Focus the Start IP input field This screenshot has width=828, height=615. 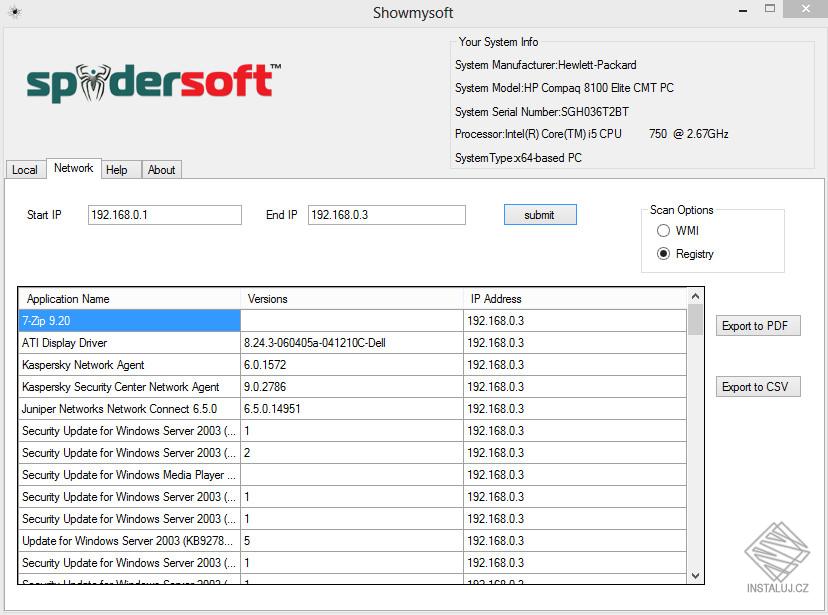pyautogui.click(x=165, y=215)
